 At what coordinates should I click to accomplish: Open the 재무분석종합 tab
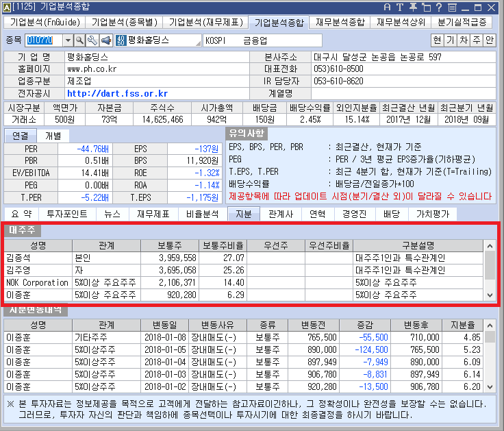coord(340,22)
